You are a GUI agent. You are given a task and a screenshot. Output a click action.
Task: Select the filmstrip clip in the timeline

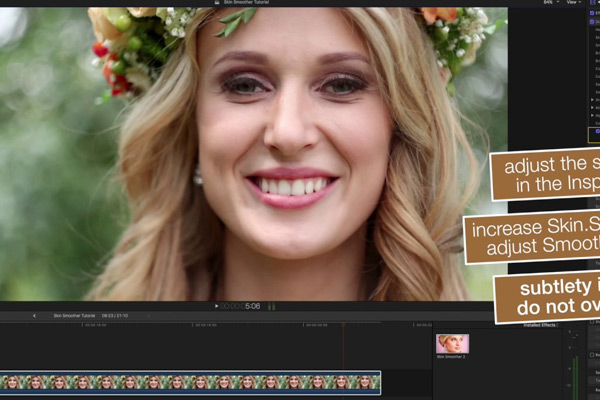[x=190, y=382]
